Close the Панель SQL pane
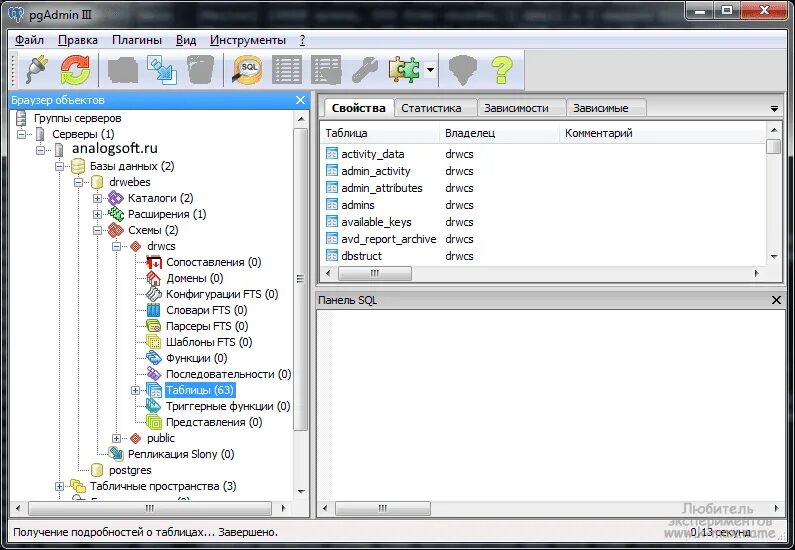Screen dimensions: 795x550 (x=776, y=300)
